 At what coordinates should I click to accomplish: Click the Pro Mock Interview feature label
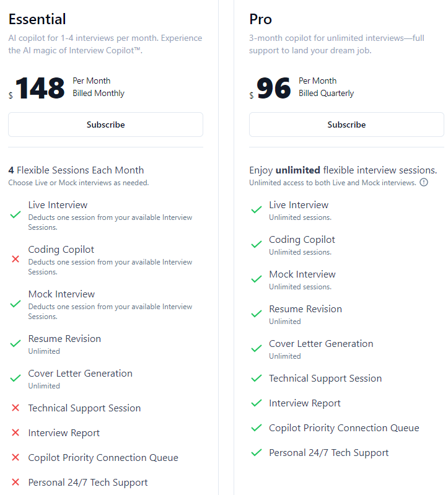pos(302,274)
